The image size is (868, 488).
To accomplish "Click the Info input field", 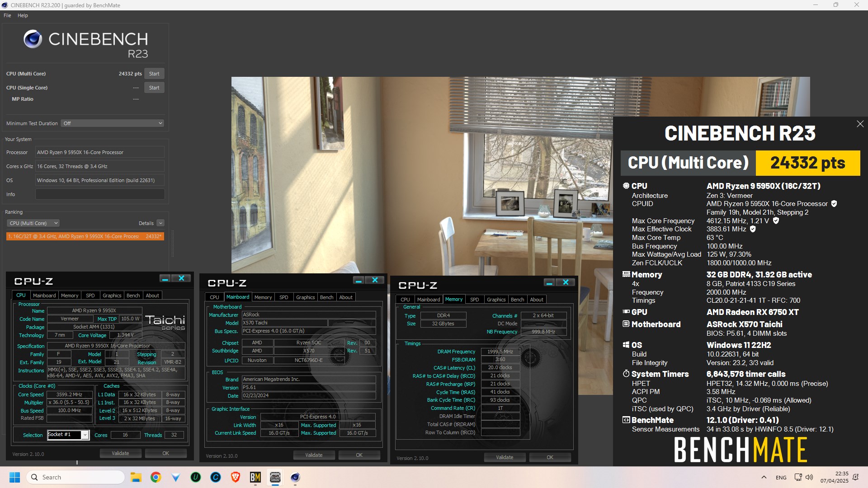I will coord(100,194).
